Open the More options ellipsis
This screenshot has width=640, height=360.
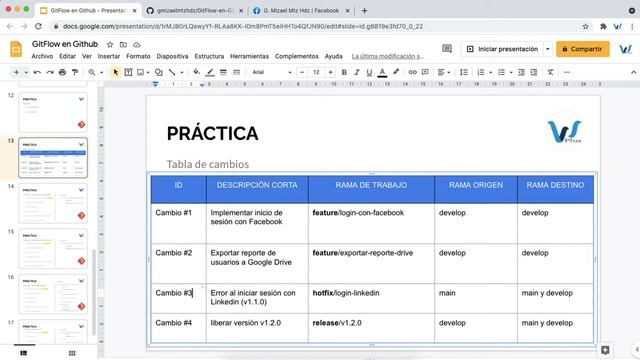pyautogui.click(x=567, y=72)
